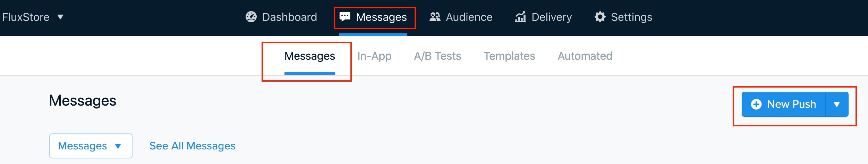Expand the FluxStore app switcher arrow
This screenshot has width=868, height=164.
coord(60,17)
